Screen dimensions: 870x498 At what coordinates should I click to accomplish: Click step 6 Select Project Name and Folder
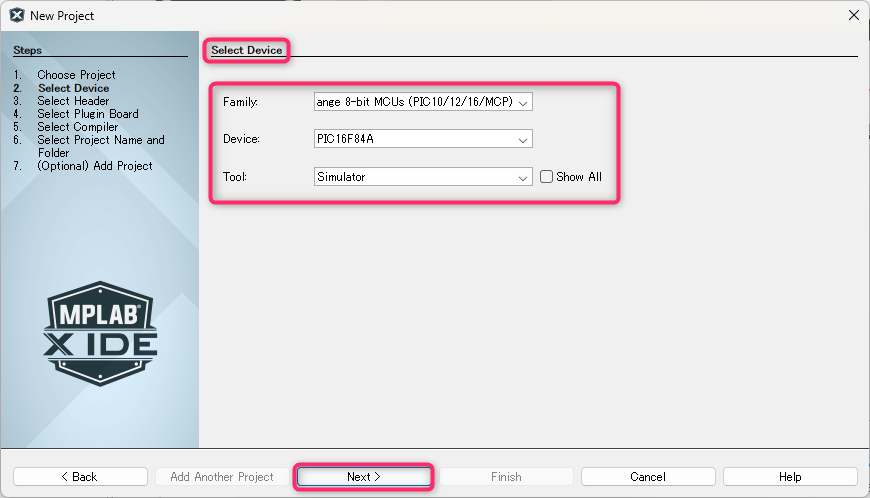[x=101, y=146]
